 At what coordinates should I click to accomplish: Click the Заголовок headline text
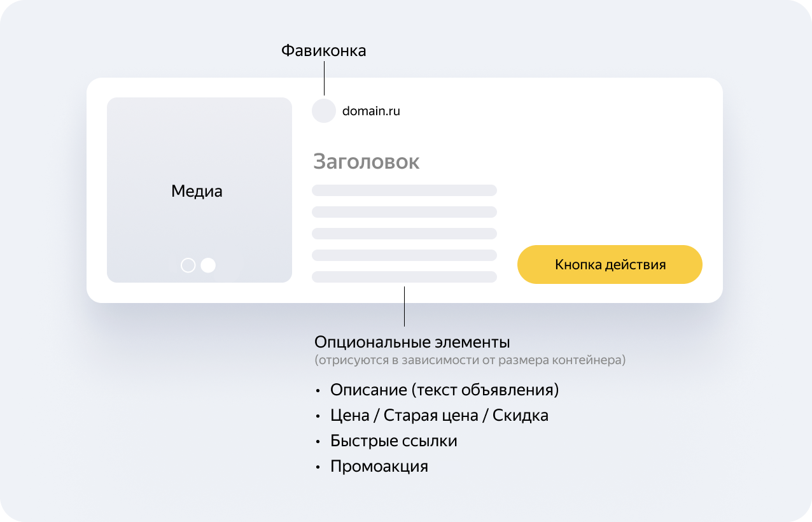pyautogui.click(x=366, y=162)
